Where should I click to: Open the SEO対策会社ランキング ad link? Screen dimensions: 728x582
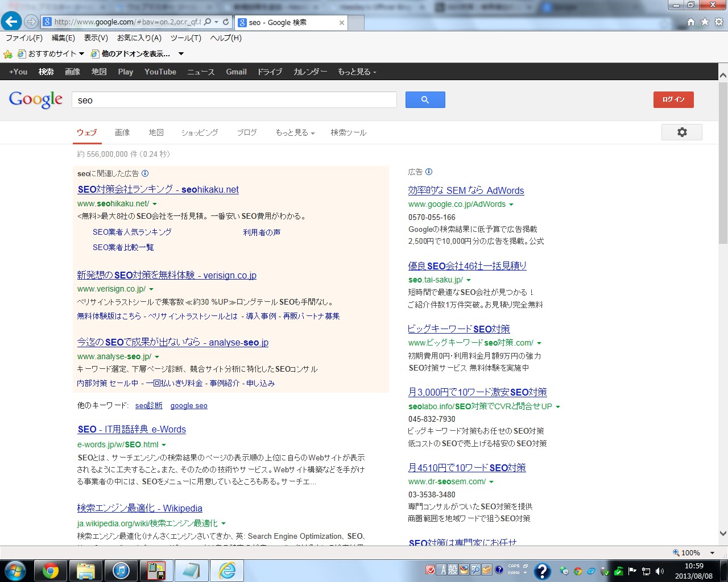click(158, 189)
